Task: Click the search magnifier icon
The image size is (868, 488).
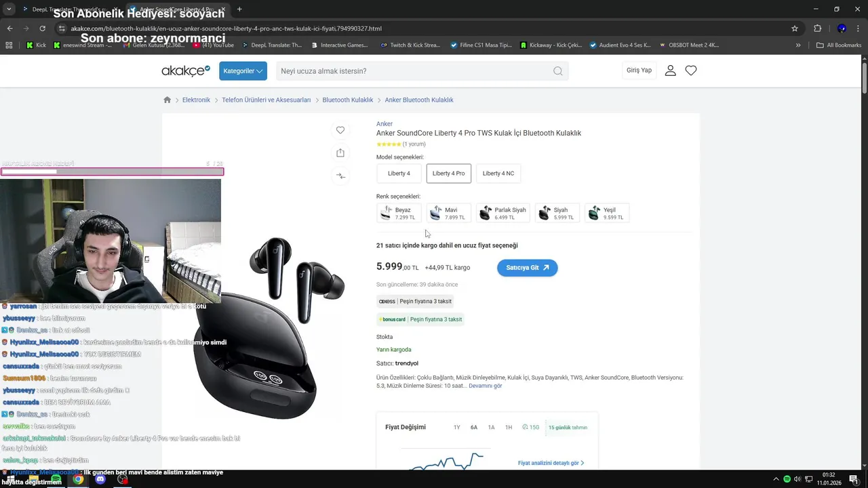Action: pyautogui.click(x=558, y=70)
